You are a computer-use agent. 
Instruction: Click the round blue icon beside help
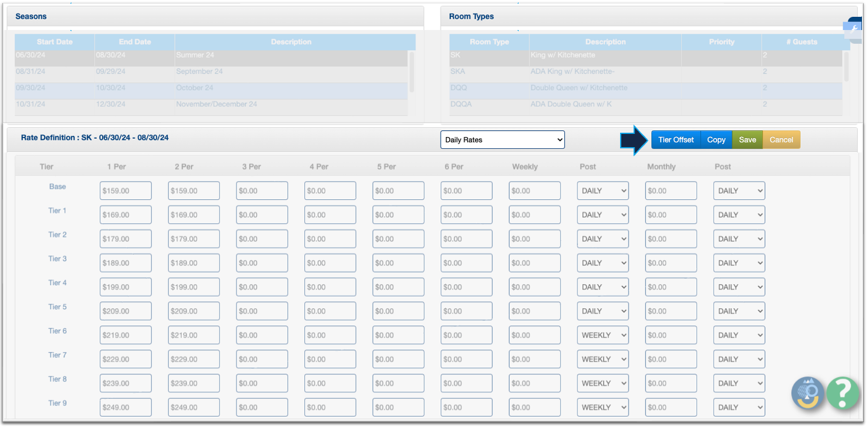coord(808,393)
